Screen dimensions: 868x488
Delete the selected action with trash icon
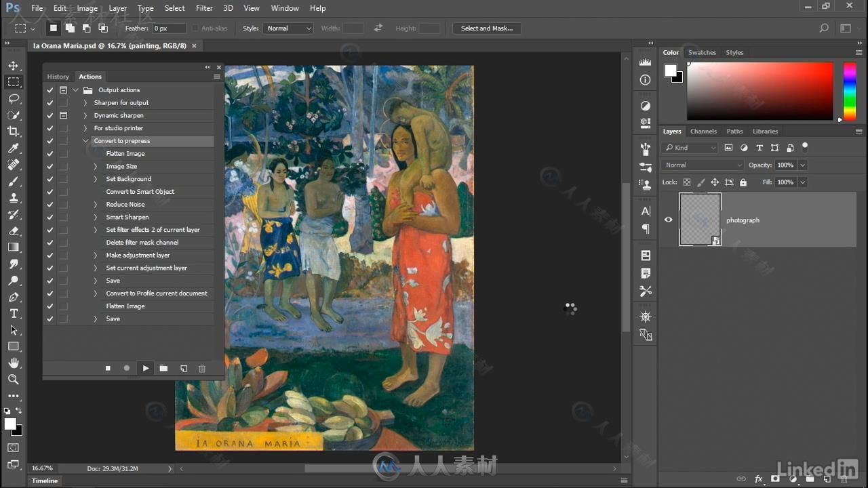(x=201, y=368)
